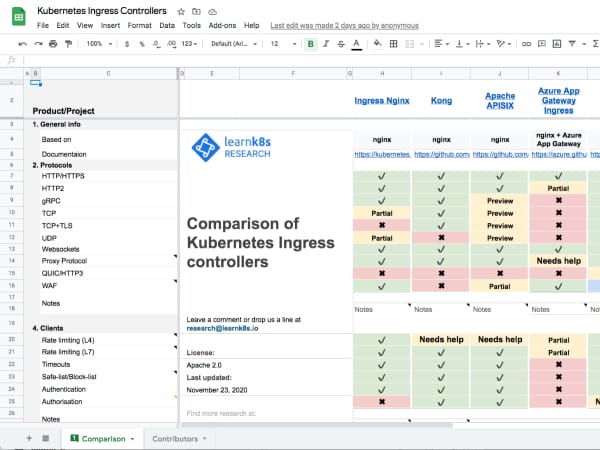Redo the last action
600x450 pixels.
[38, 44]
